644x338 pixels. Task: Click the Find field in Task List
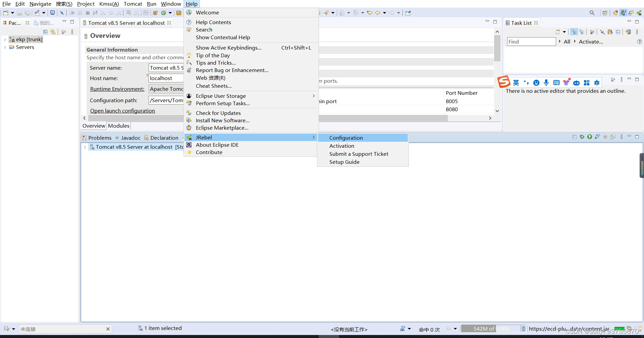coord(531,42)
